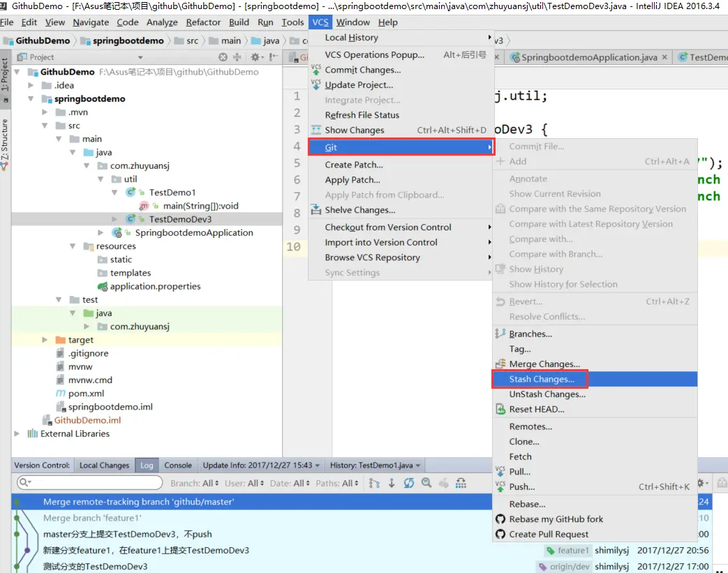Click the search icon in the log filter field

coord(25,483)
